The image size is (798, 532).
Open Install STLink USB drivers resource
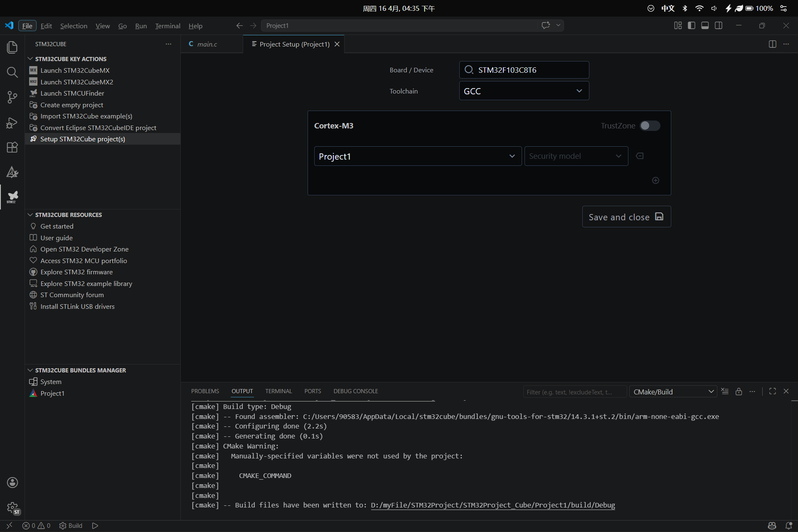click(77, 307)
